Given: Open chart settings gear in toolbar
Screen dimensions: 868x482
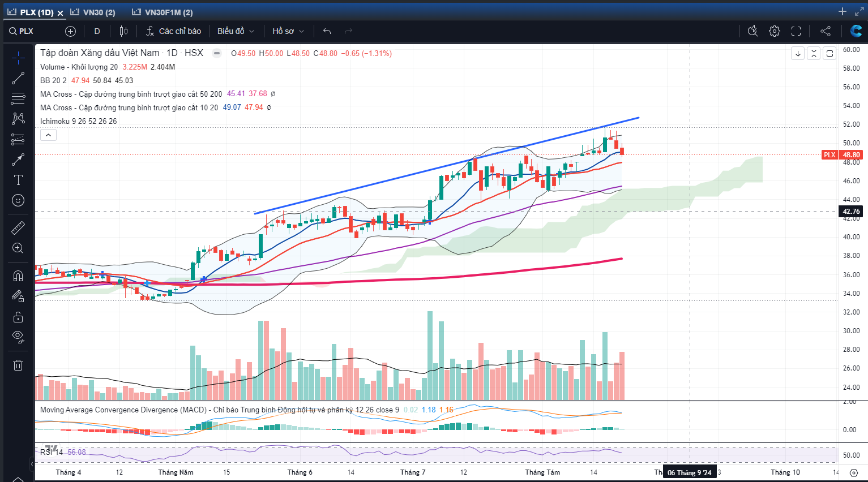Looking at the screenshot, I should (x=775, y=31).
